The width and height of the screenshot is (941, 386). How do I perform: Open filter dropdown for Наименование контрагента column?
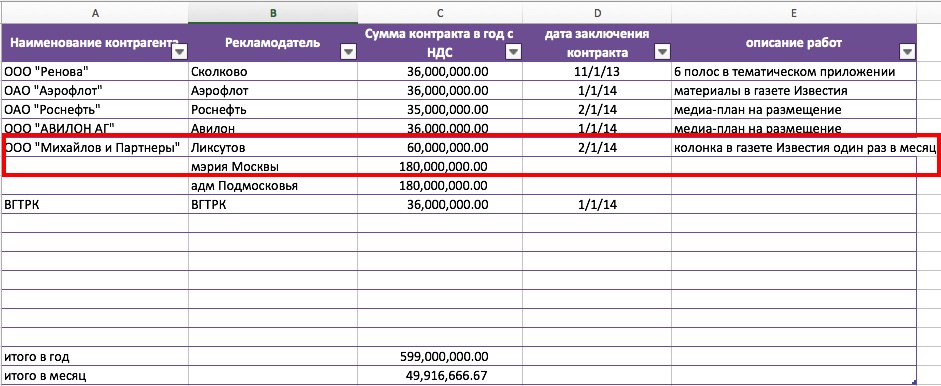click(x=179, y=53)
